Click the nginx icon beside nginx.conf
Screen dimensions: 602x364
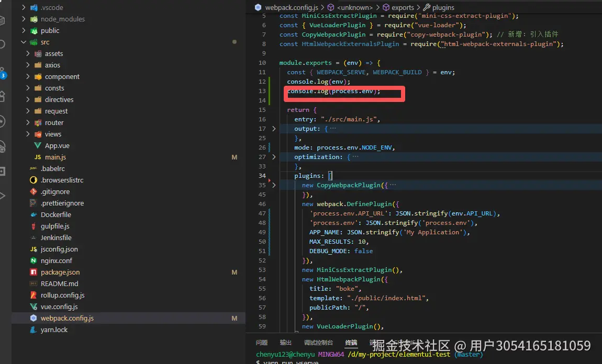[x=34, y=261]
